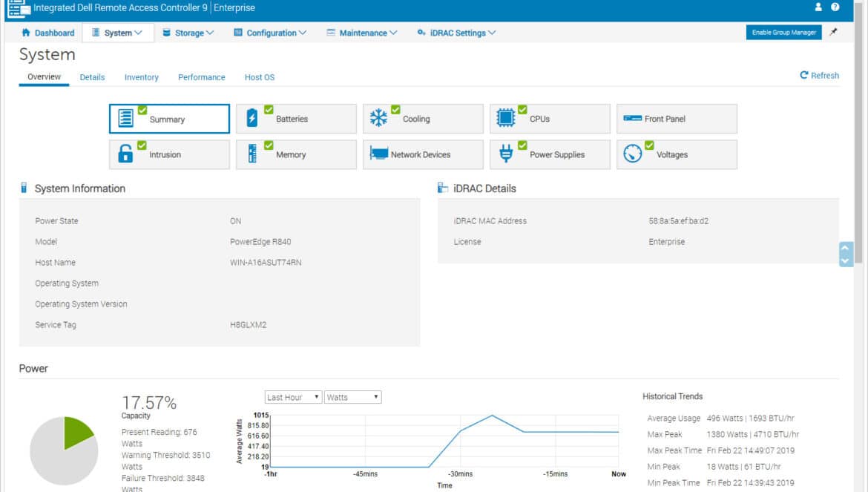Select the Batteries tile
The width and height of the screenshot is (868, 492).
point(296,119)
